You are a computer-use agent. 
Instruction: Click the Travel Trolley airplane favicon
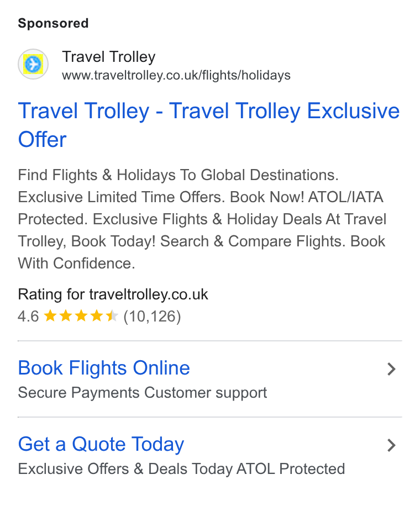point(33,64)
